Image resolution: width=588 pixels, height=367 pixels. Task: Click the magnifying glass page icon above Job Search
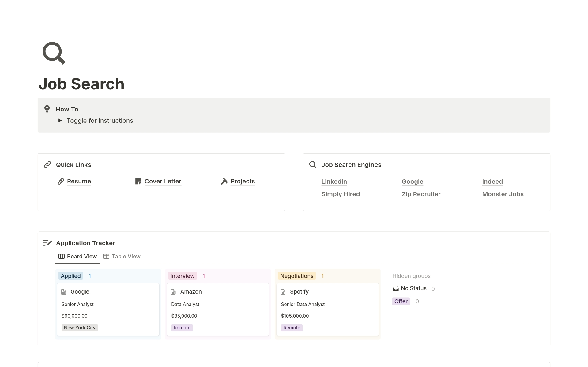54,53
